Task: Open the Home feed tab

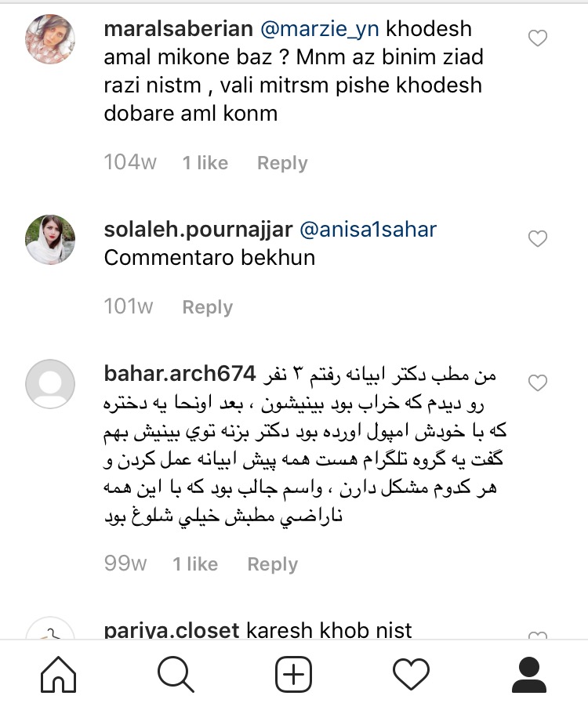Action: pyautogui.click(x=58, y=674)
